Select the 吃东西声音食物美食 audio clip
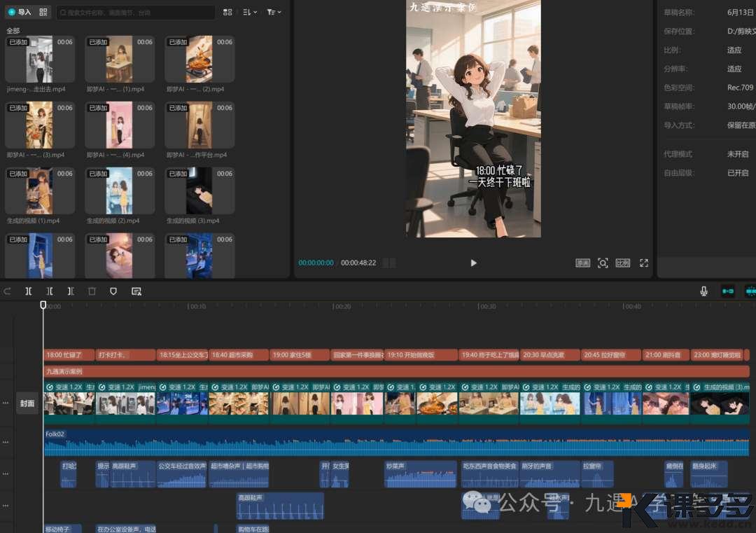This screenshot has width=756, height=533. [x=490, y=474]
